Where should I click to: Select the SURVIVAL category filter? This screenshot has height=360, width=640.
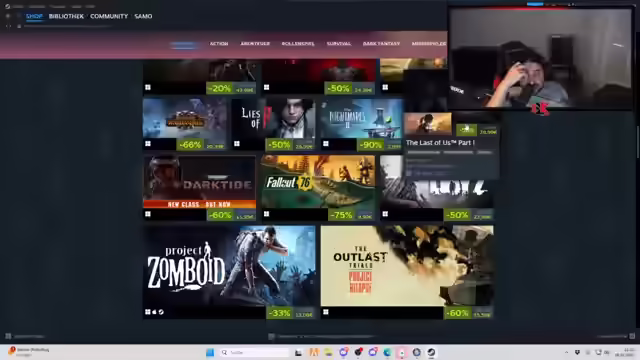[x=339, y=44]
